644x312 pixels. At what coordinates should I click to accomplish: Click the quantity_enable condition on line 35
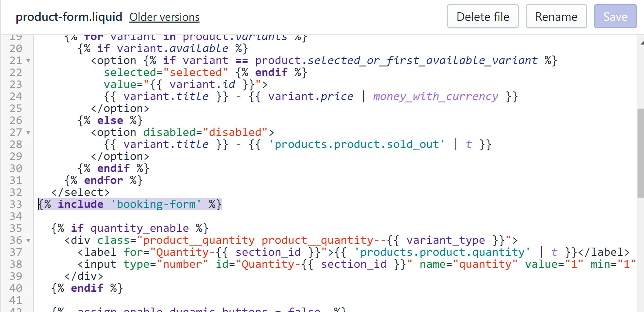[x=140, y=228]
